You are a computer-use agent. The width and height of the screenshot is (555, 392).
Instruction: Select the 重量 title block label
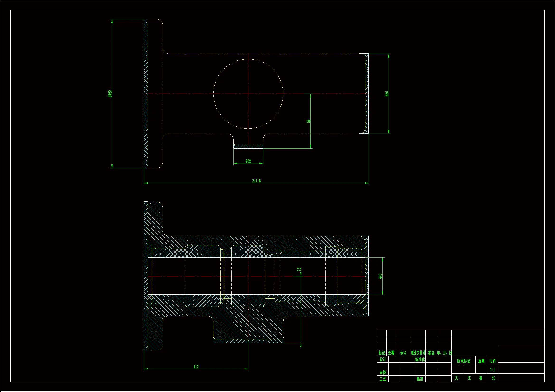481,361
